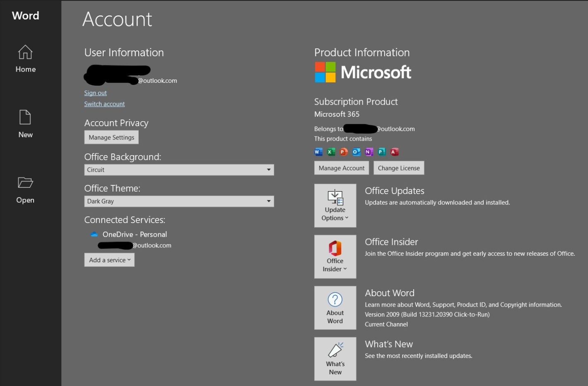The height and width of the screenshot is (386, 588).
Task: Open the About Word dialog
Action: (x=335, y=308)
